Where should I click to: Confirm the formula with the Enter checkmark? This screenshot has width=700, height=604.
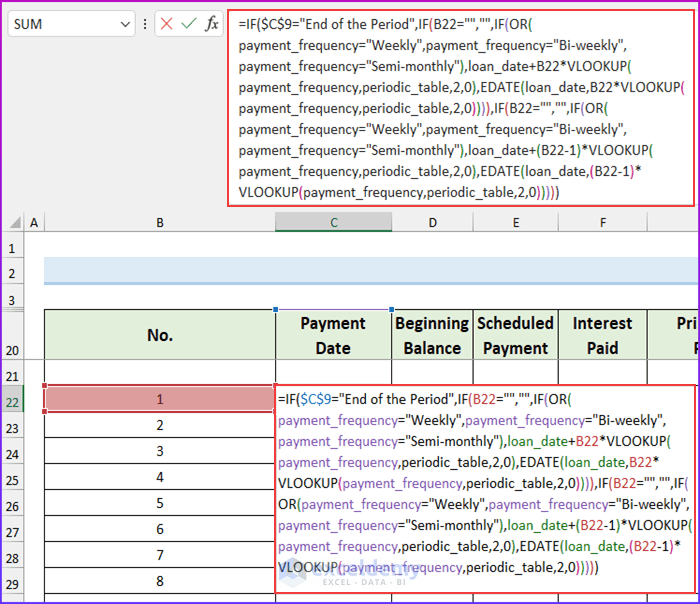pos(188,24)
